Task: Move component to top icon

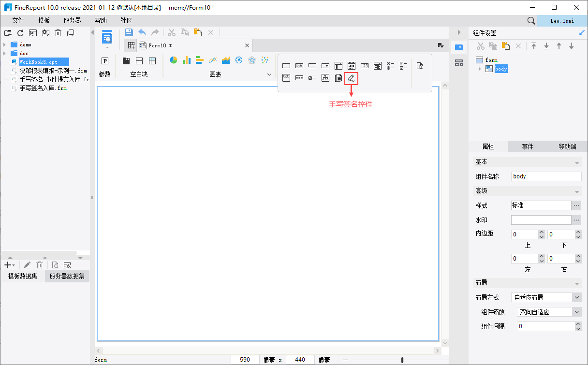Action: (x=534, y=46)
